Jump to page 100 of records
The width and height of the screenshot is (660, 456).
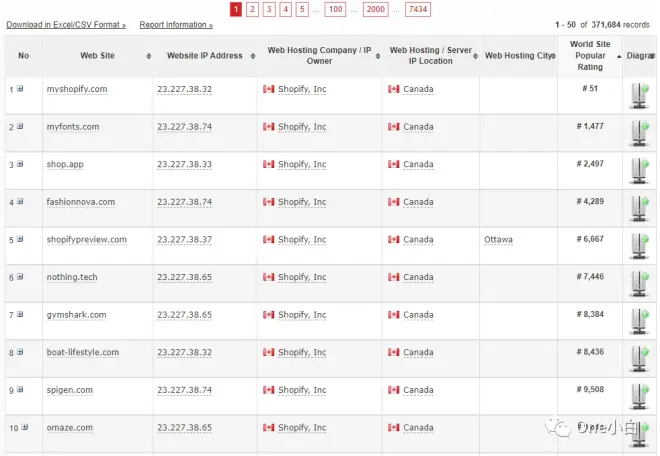pyautogui.click(x=335, y=10)
